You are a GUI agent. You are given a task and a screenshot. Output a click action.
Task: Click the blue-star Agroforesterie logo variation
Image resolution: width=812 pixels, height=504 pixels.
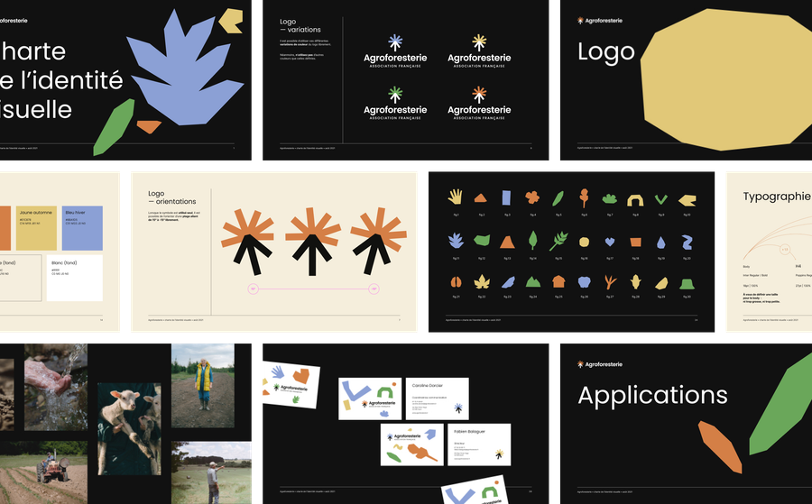(x=395, y=52)
